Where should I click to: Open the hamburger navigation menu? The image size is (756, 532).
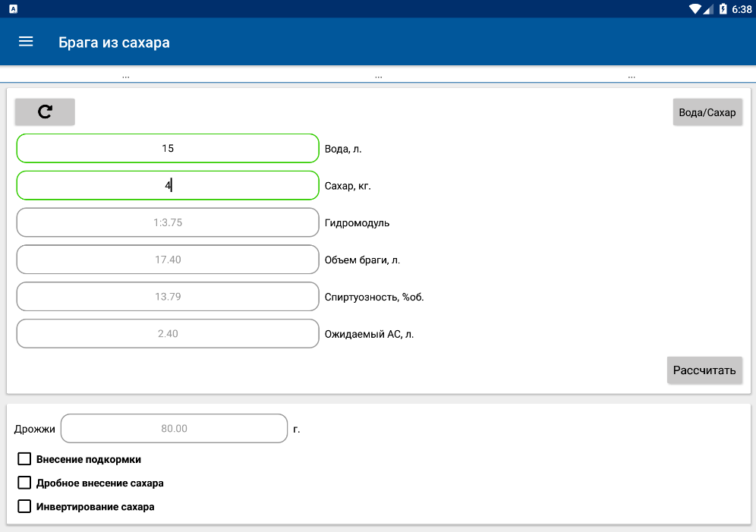tap(26, 42)
